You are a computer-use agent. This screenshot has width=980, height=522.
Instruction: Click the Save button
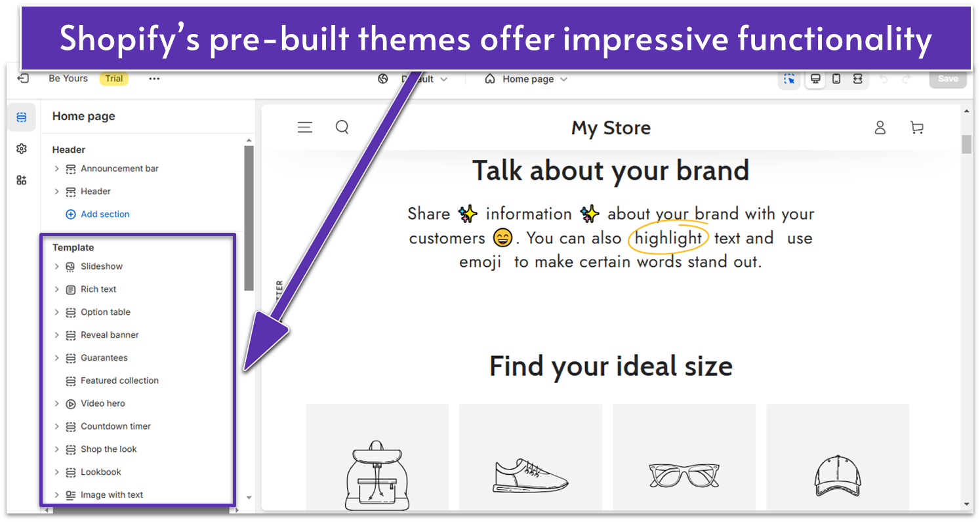click(x=948, y=79)
